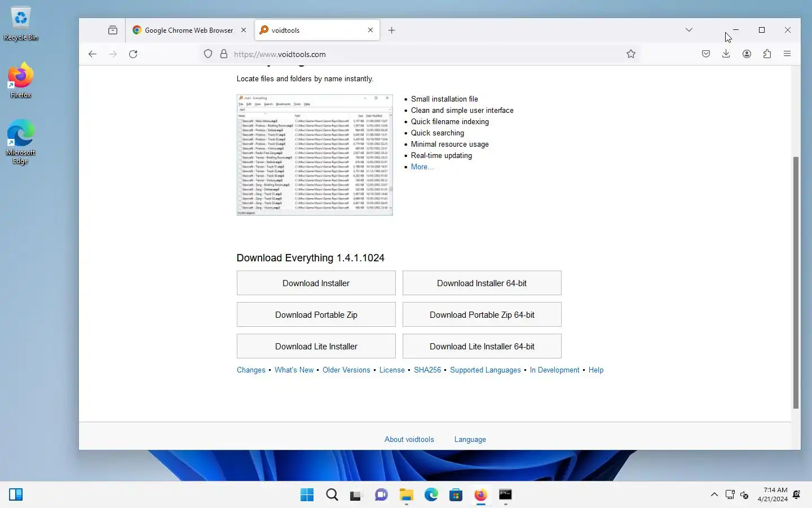Click the page vertical scrollbar thumb
812x508 pixels.
point(796,282)
